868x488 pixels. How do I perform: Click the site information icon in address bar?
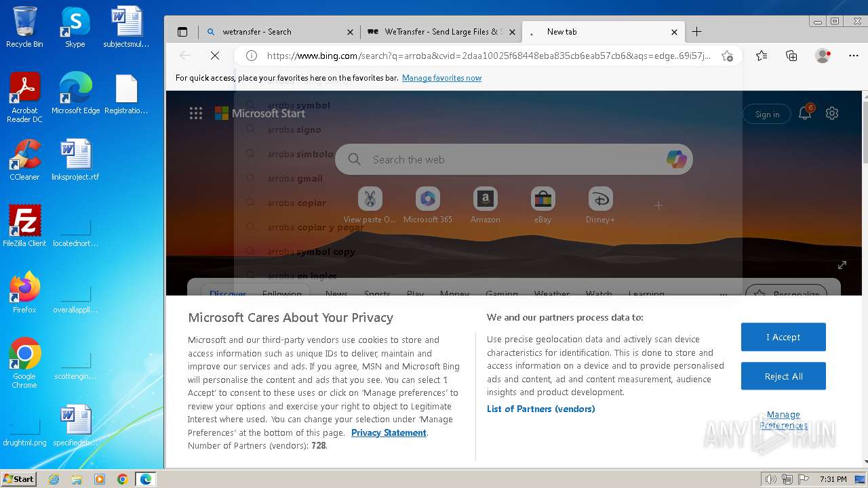pyautogui.click(x=251, y=56)
